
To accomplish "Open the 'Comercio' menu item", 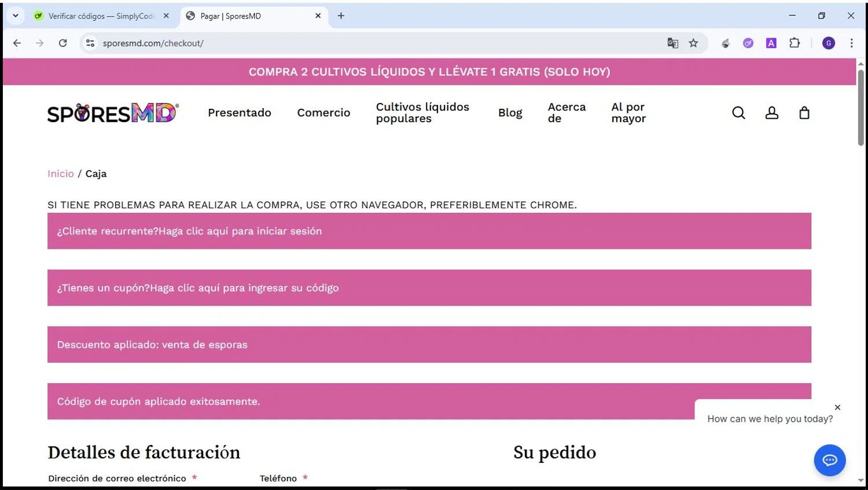I will tap(323, 113).
